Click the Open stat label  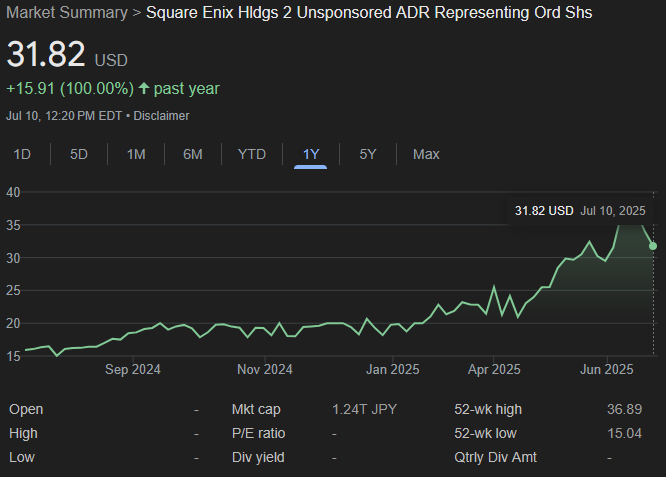(26, 409)
